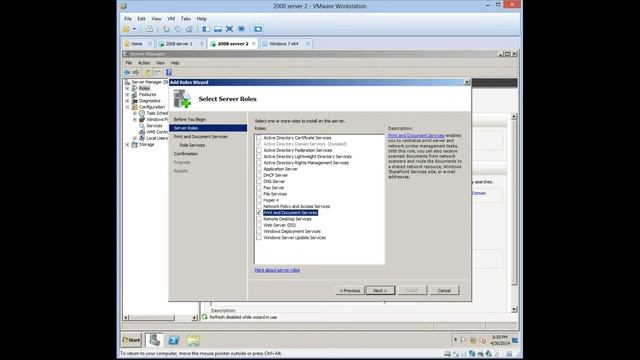The width and height of the screenshot is (640, 360).
Task: Uncheck Print and Document Services
Action: [x=259, y=213]
